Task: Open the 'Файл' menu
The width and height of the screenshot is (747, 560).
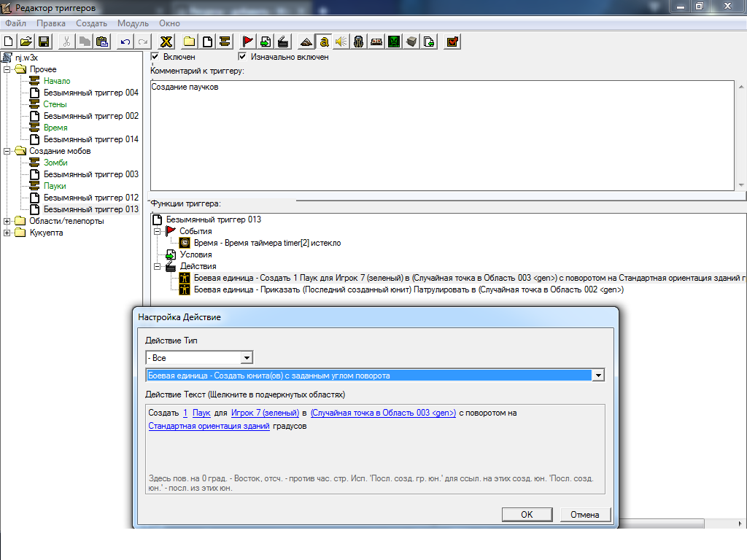Action: pos(16,23)
